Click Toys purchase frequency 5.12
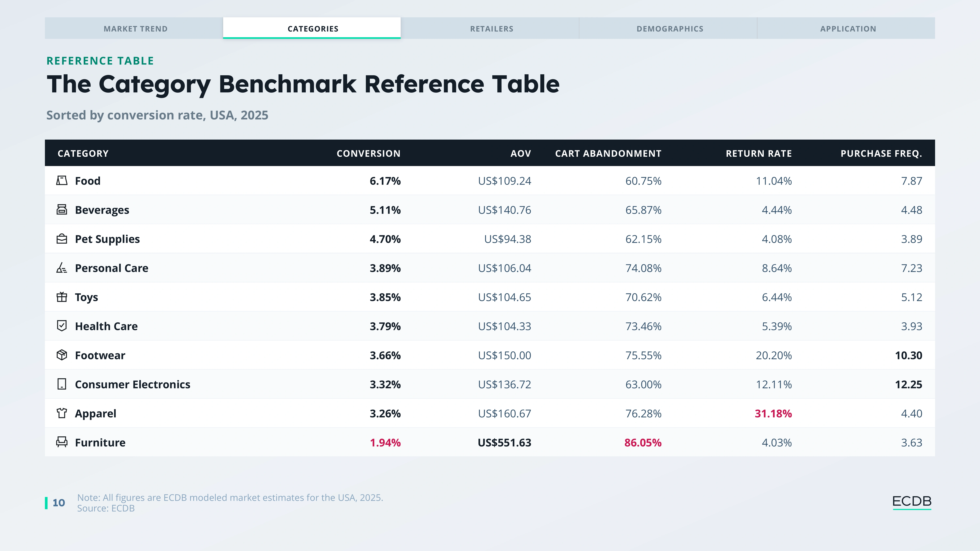 tap(912, 297)
